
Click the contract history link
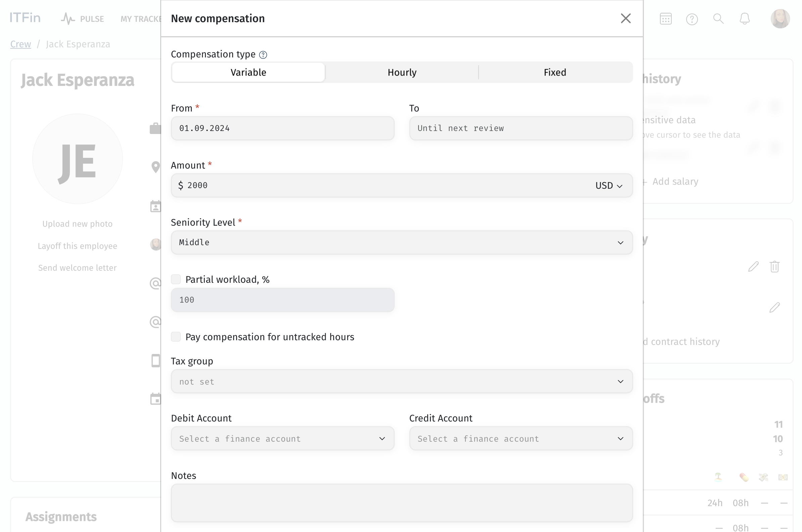(x=681, y=342)
